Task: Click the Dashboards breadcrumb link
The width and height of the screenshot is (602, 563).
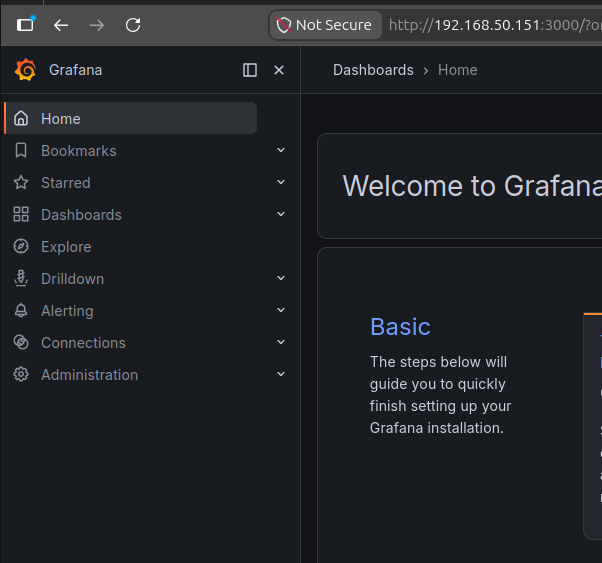Action: tap(373, 70)
